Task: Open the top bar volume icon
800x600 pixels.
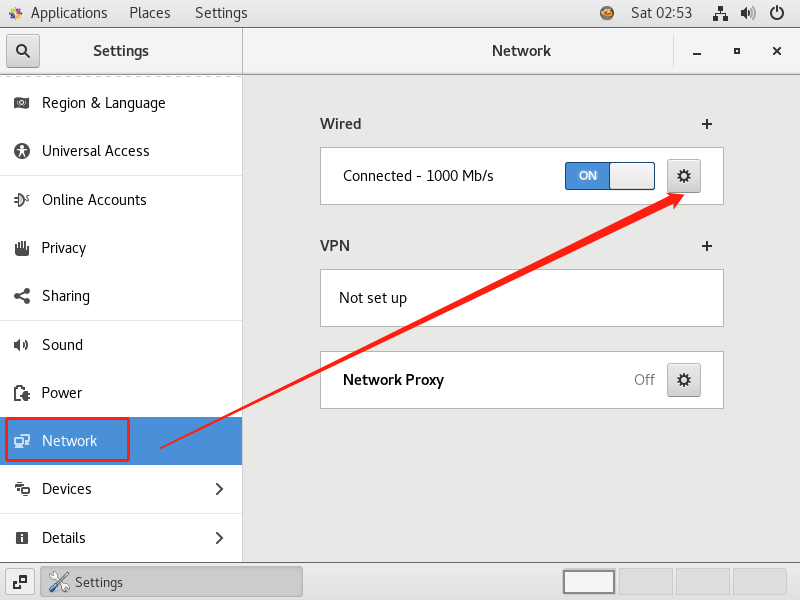Action: click(748, 13)
